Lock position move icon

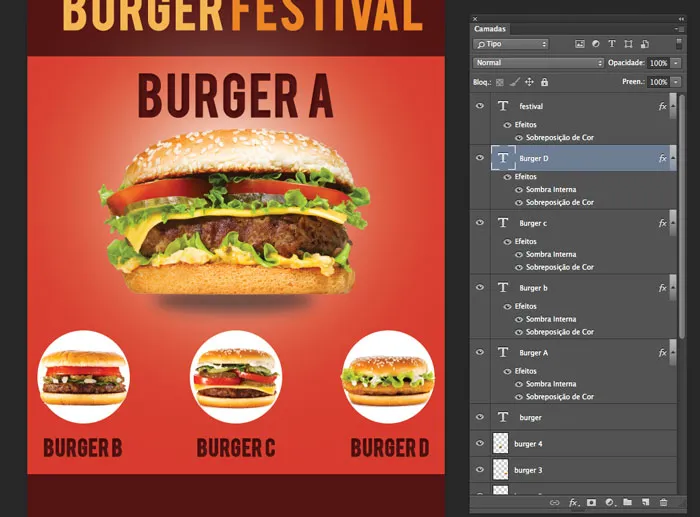pos(529,82)
